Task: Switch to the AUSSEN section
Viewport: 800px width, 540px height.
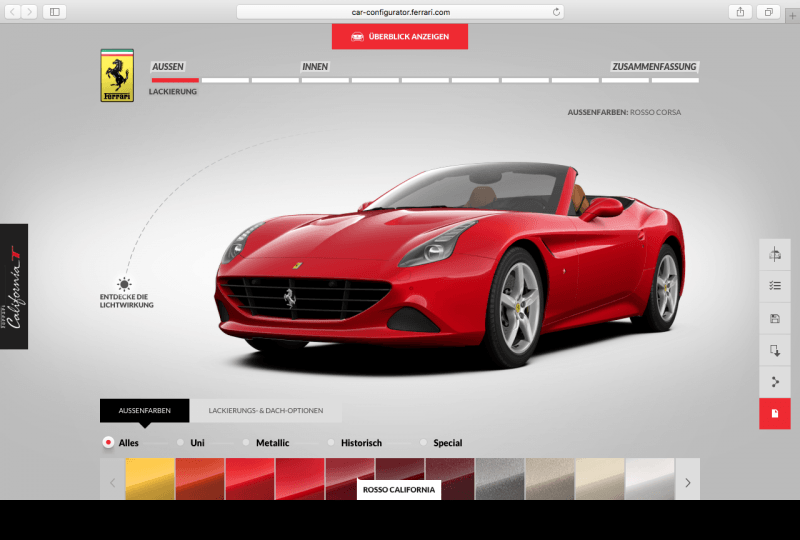Action: coord(168,66)
